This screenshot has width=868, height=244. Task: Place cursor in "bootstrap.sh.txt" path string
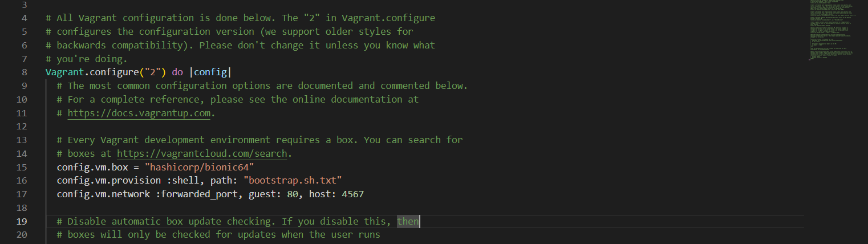coord(292,181)
